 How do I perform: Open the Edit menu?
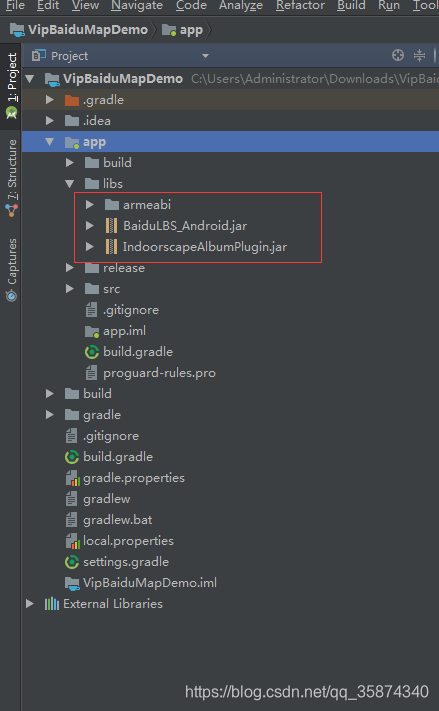(x=48, y=5)
